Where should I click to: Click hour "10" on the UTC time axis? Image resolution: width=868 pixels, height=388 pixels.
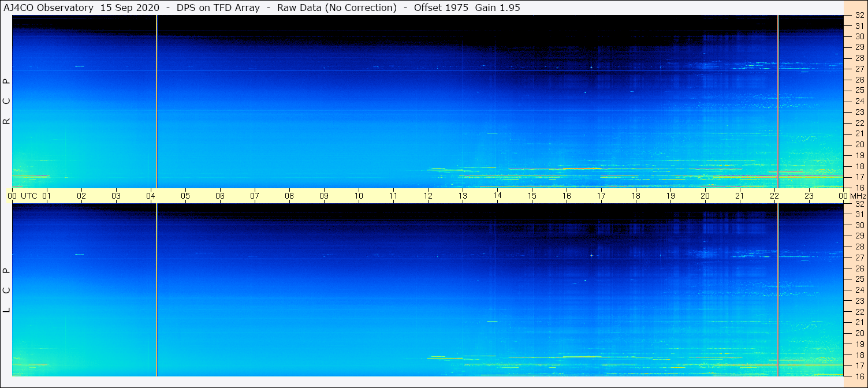pos(359,196)
